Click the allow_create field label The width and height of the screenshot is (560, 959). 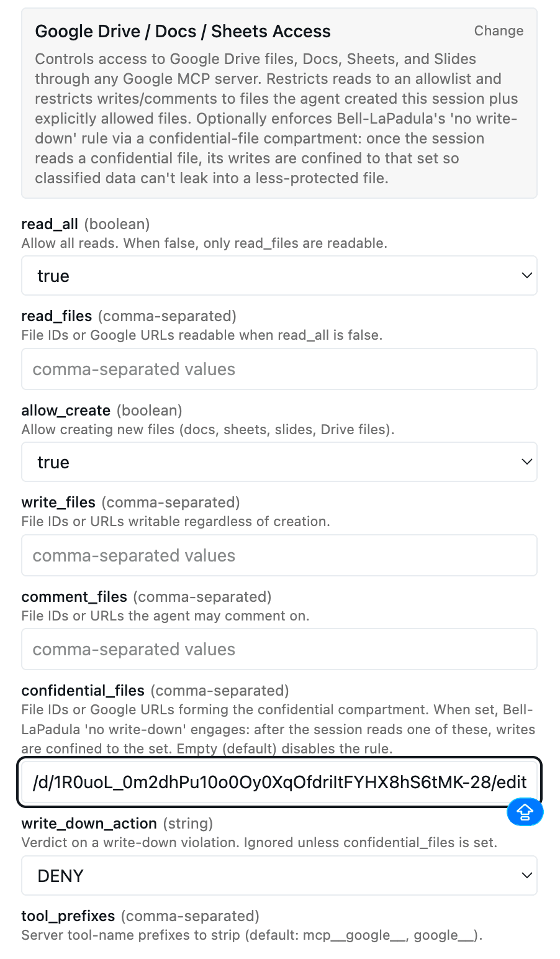click(66, 411)
